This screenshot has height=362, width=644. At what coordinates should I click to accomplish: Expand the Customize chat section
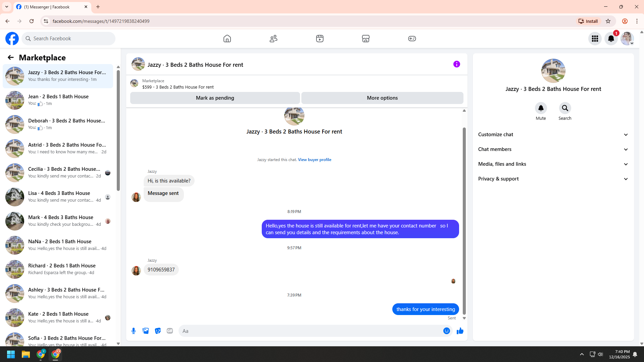tap(553, 135)
